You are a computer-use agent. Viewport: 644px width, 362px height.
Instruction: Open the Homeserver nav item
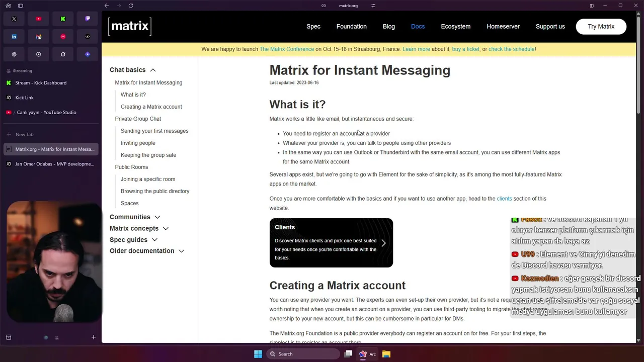click(503, 27)
